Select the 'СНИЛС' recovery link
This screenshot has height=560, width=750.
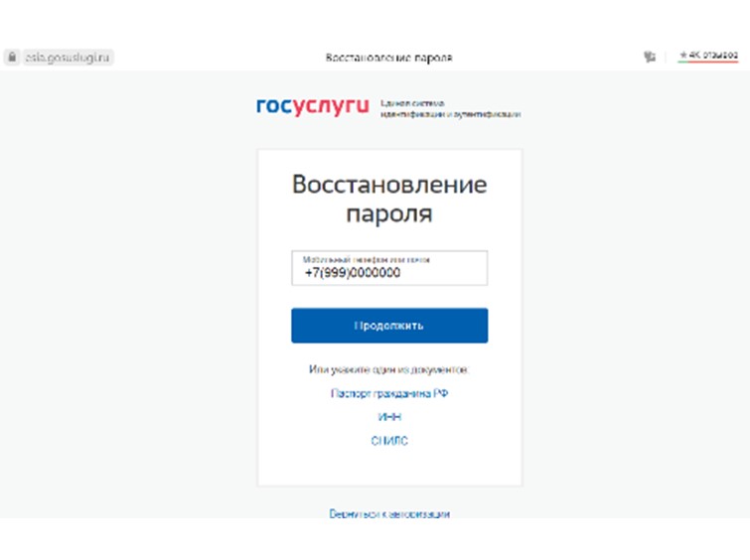click(x=388, y=441)
